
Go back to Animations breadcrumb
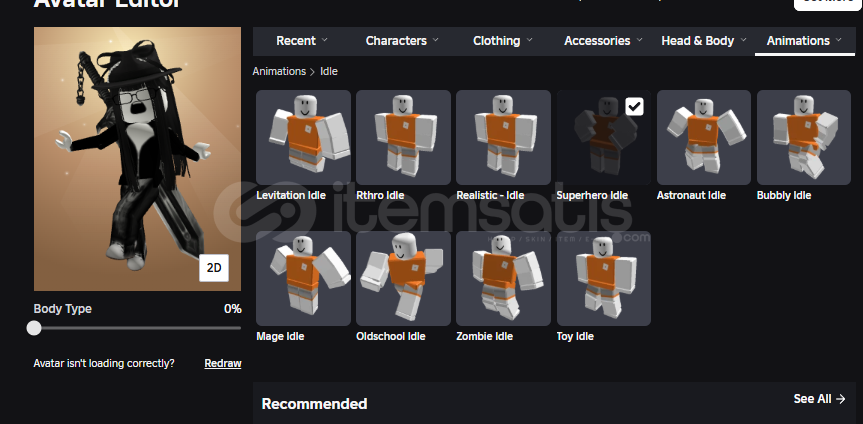click(279, 72)
